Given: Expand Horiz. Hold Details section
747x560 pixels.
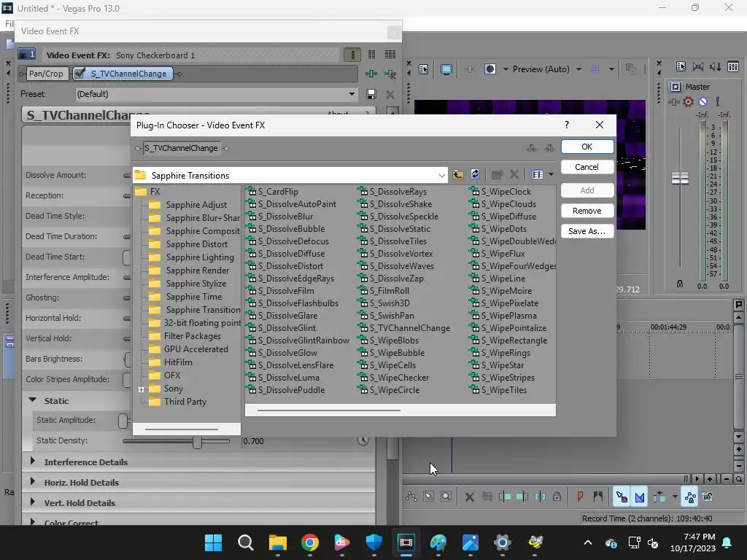Looking at the screenshot, I should (x=32, y=481).
